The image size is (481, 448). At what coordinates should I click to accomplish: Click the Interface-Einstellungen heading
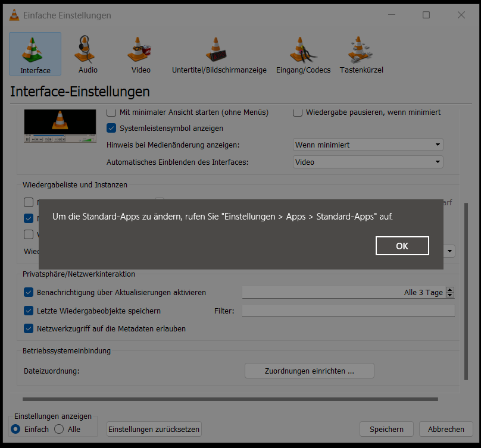coord(80,92)
